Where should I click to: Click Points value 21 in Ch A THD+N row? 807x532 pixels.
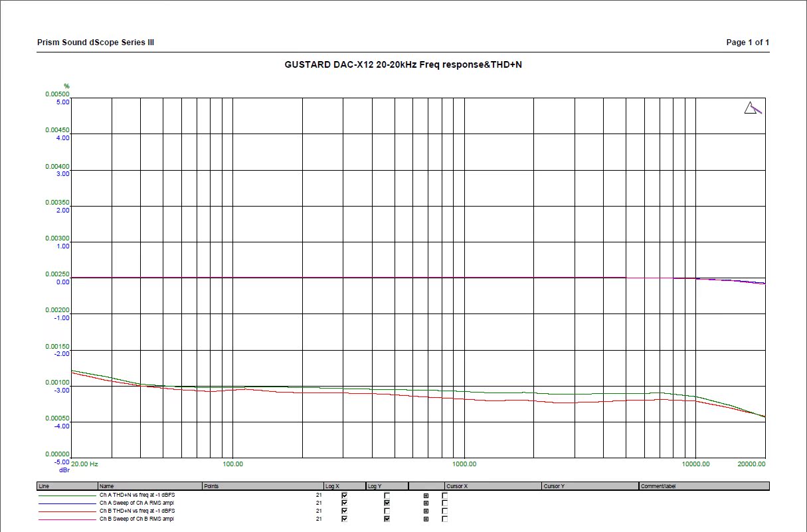319,495
